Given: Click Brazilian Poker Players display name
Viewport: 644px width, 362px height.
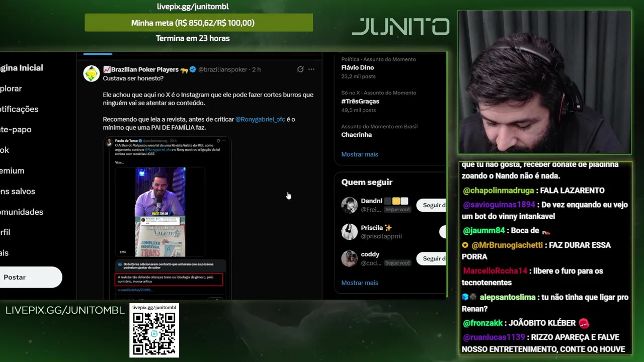Looking at the screenshot, I should coord(145,69).
